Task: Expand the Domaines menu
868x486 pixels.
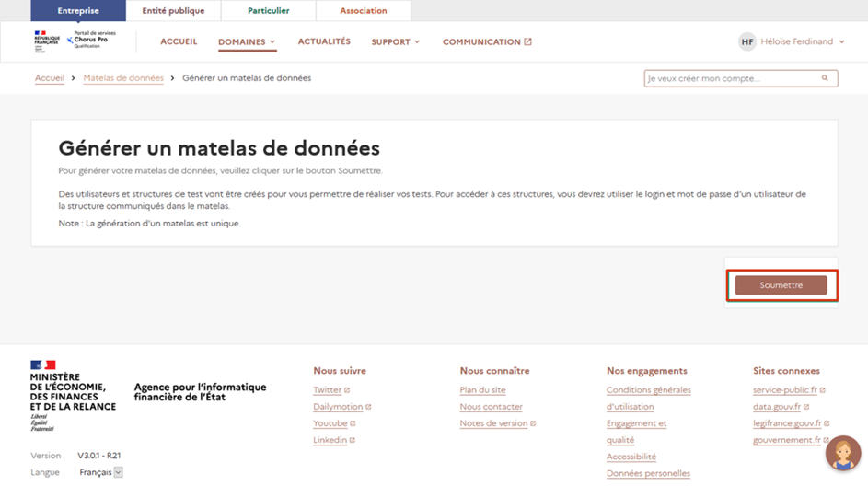Action: coord(247,41)
